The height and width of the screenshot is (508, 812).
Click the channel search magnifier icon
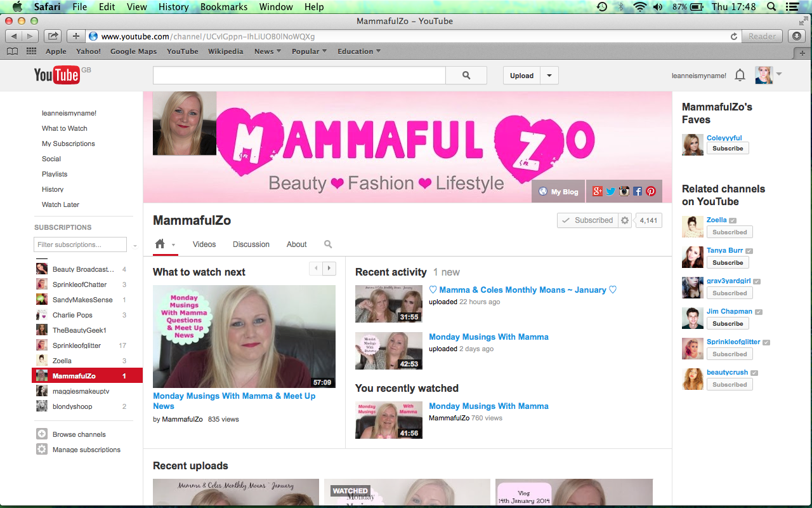pos(328,244)
